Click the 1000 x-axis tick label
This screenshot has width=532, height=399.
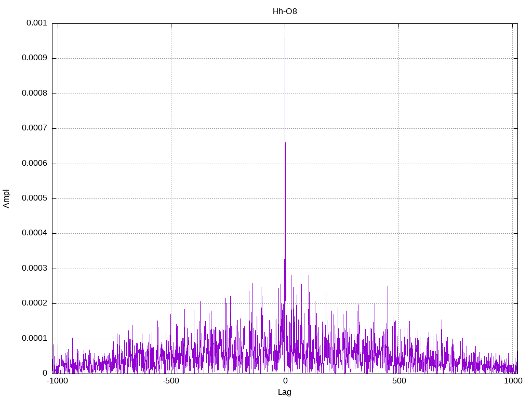coord(513,381)
